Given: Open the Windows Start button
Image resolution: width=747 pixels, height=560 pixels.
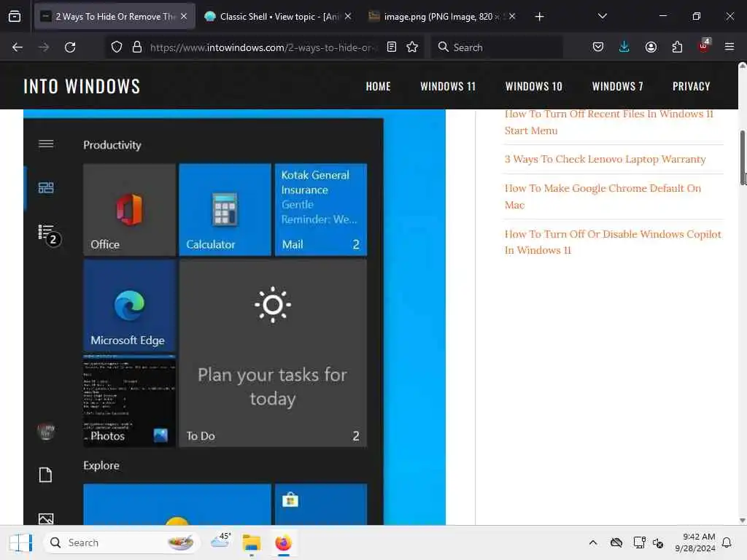Looking at the screenshot, I should pyautogui.click(x=20, y=542).
